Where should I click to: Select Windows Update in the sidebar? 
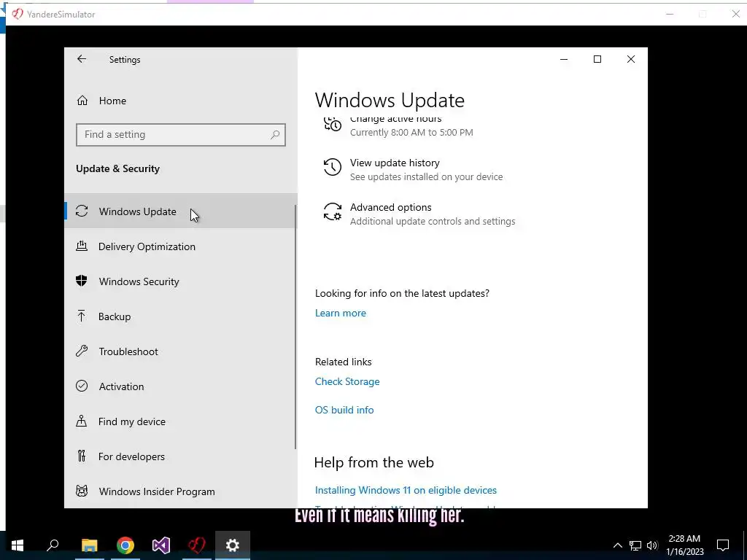pyautogui.click(x=181, y=211)
